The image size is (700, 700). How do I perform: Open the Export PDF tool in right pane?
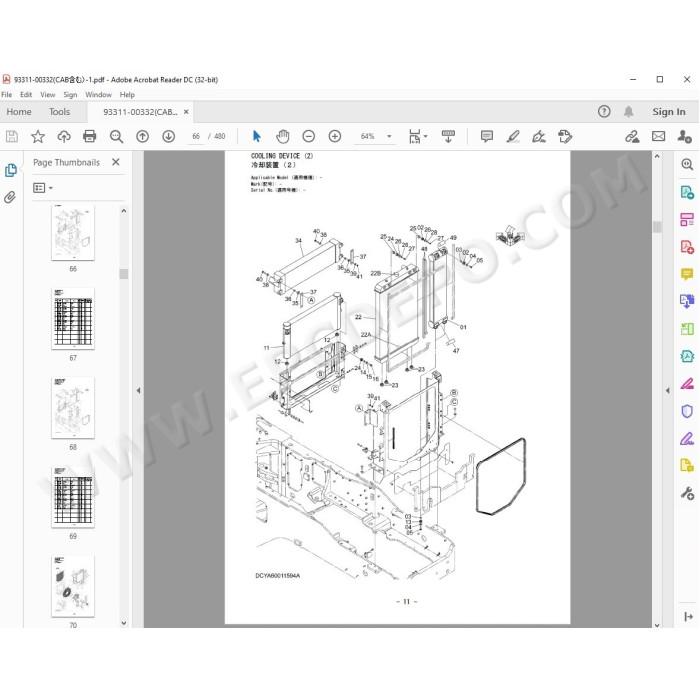point(687,192)
